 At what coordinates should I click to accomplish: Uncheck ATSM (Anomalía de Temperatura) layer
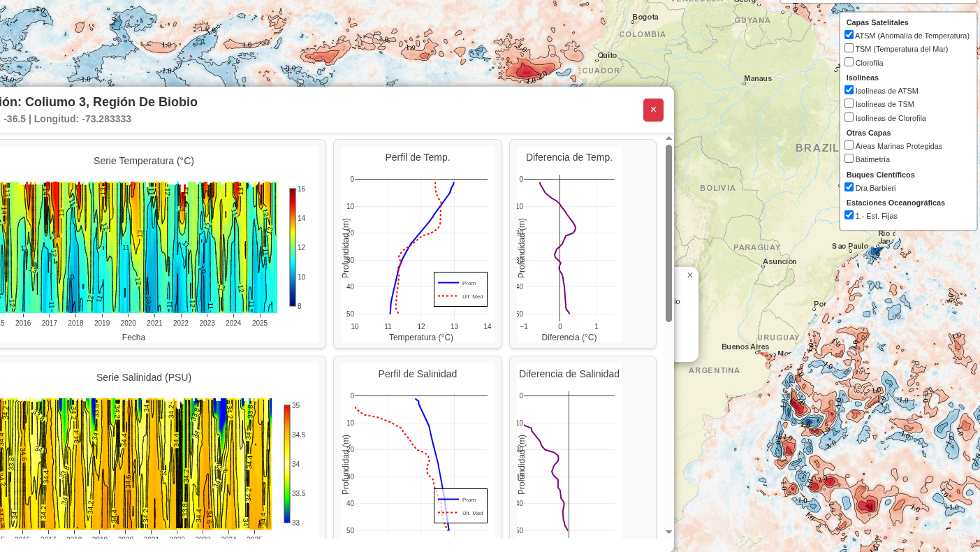click(x=849, y=35)
